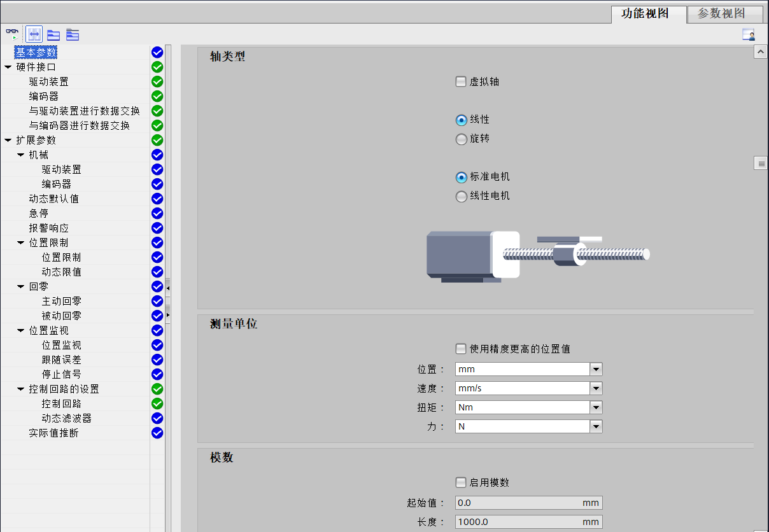Enable the 启用模数 checkbox
This screenshot has width=769, height=532.
(460, 482)
